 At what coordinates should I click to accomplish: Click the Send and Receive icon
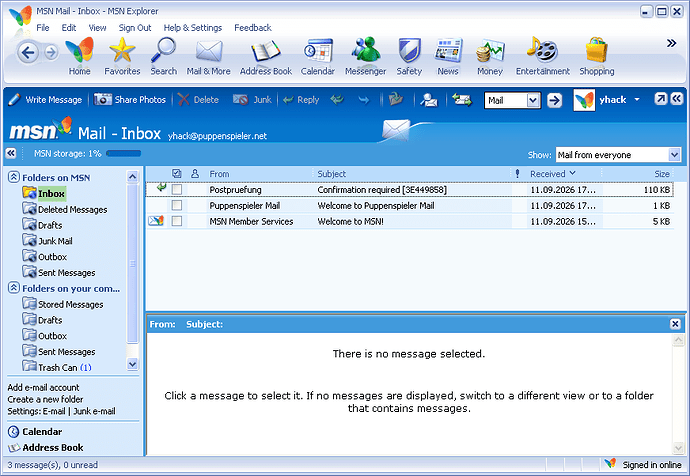pyautogui.click(x=462, y=100)
